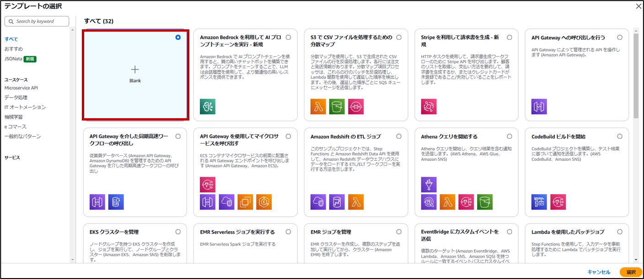Click the EMR Serverless ジョブを実行する card title
Screen dimensions: 644x279
click(x=237, y=232)
